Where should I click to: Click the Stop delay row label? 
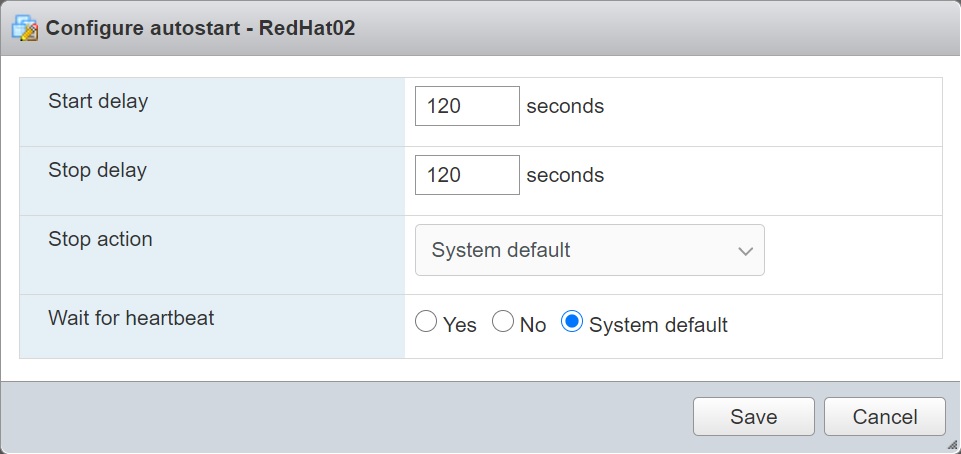[97, 170]
